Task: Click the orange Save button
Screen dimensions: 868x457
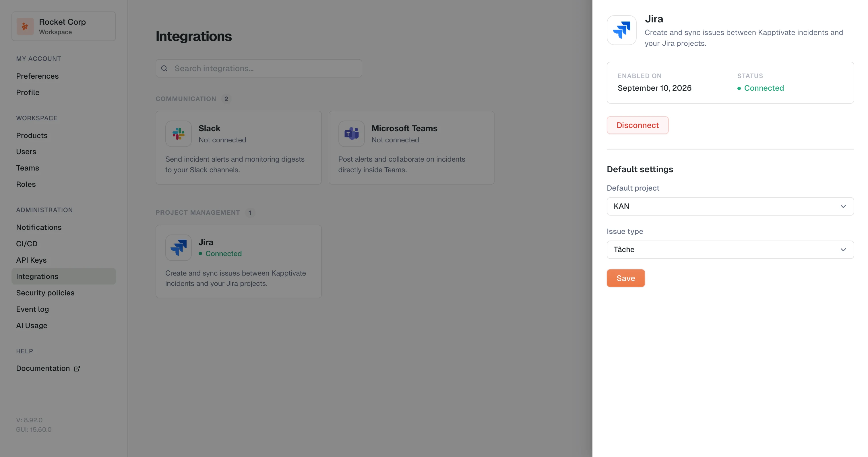Action: [626, 278]
